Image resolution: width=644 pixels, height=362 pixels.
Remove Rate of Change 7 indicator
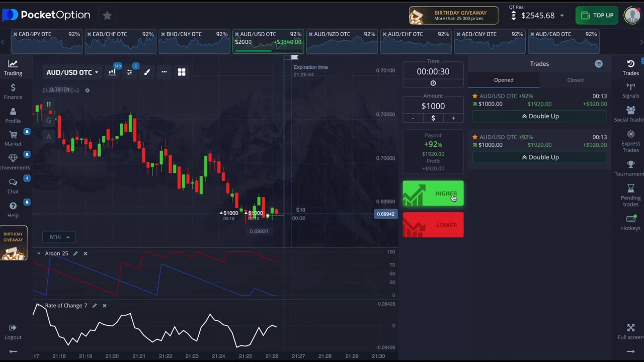click(x=105, y=306)
